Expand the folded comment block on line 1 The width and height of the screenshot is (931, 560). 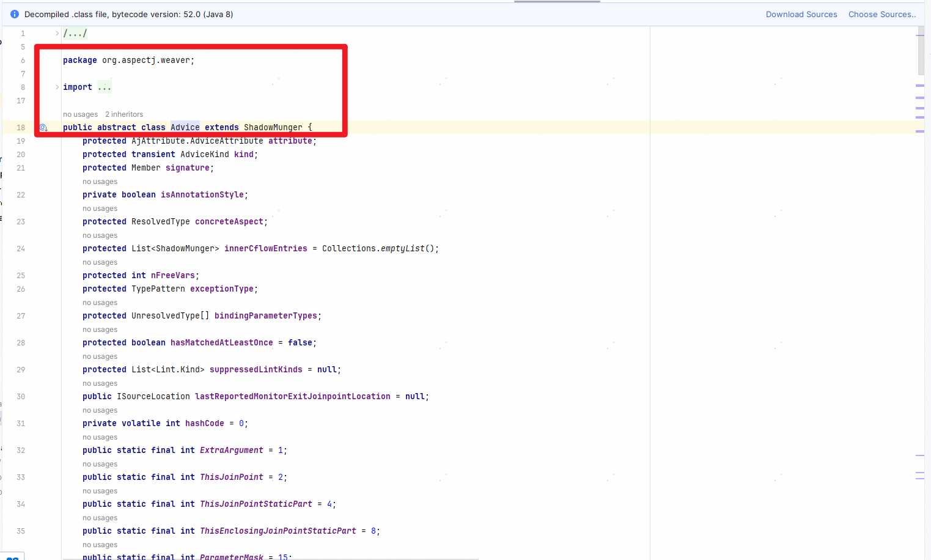57,34
